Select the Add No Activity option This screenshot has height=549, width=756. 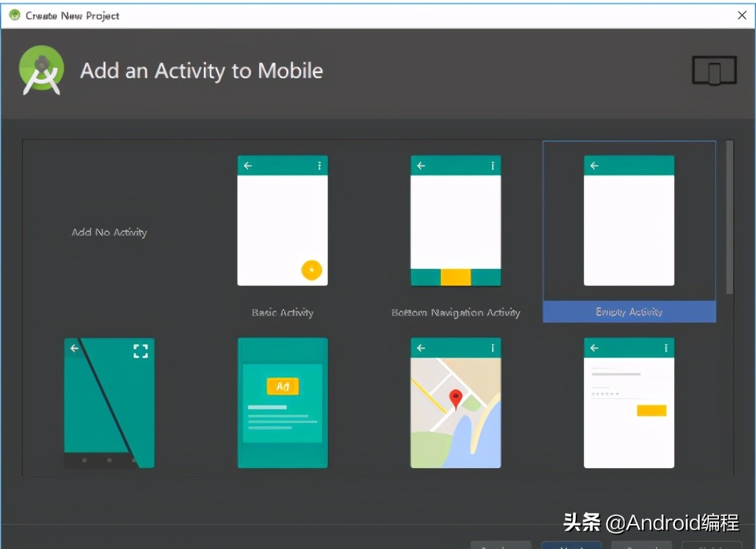click(109, 232)
